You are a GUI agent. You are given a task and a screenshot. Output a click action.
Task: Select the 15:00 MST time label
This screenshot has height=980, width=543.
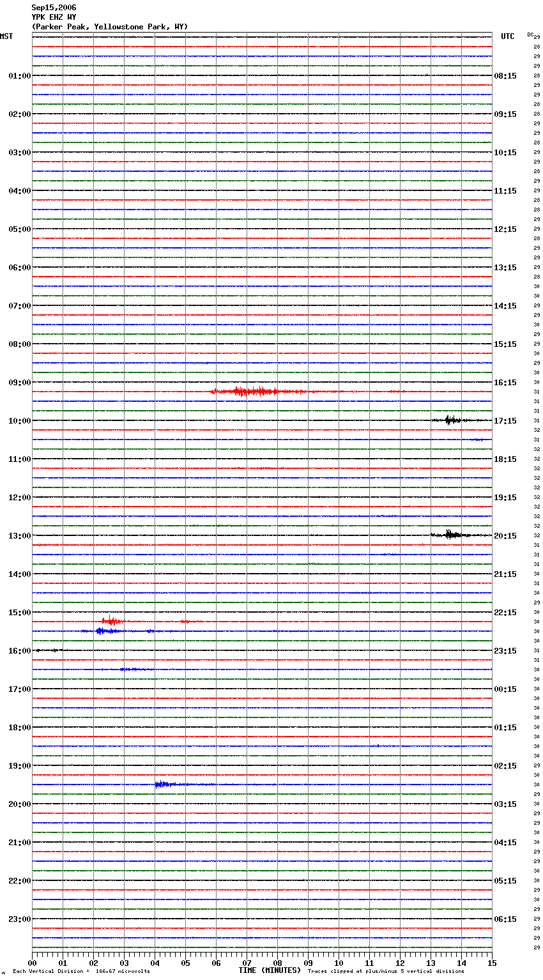[x=20, y=613]
